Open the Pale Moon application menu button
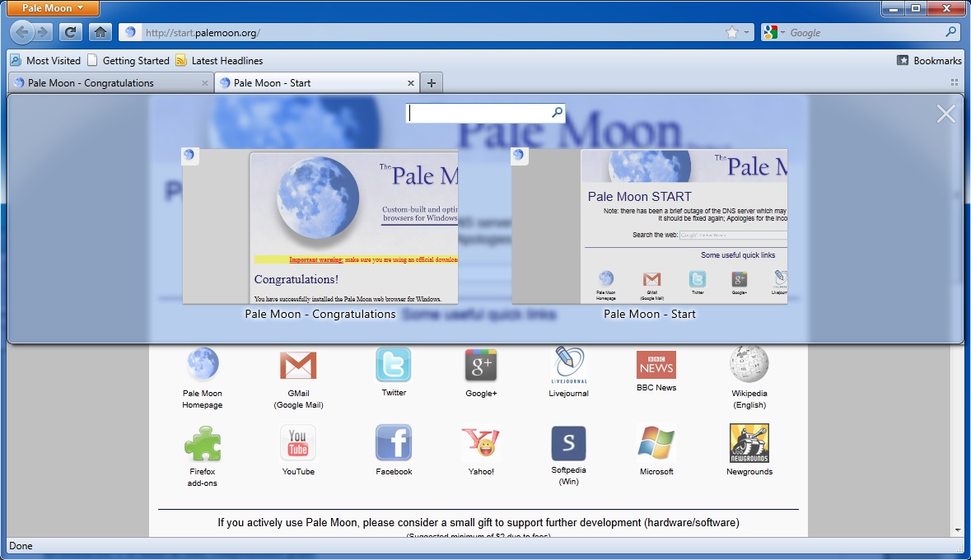The height and width of the screenshot is (560, 971). (53, 8)
